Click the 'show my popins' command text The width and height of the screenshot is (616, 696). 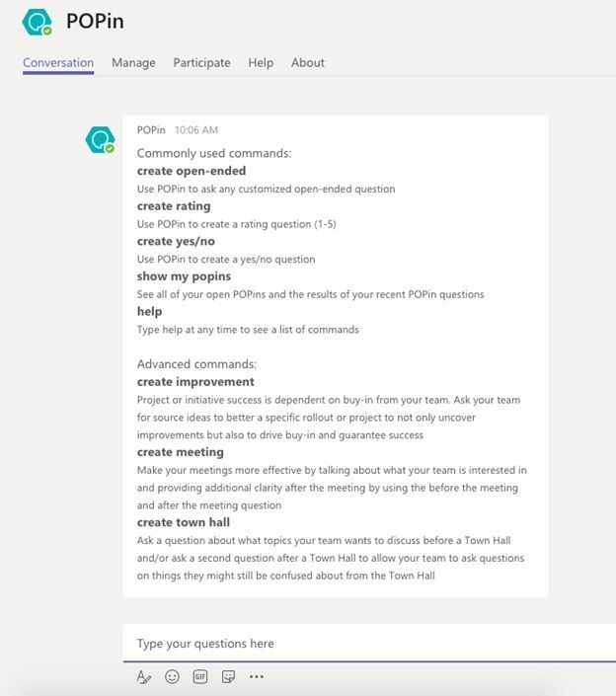click(x=184, y=276)
